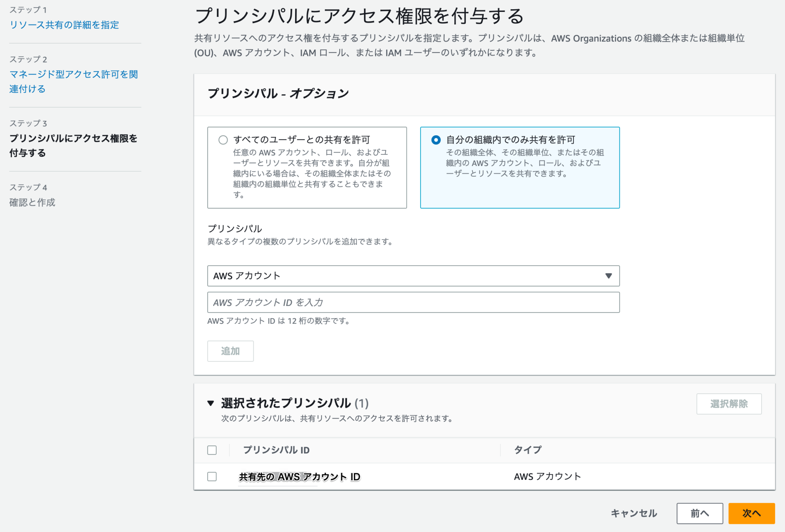Check the select-all checkbox in table header
The image size is (785, 532).
(212, 450)
